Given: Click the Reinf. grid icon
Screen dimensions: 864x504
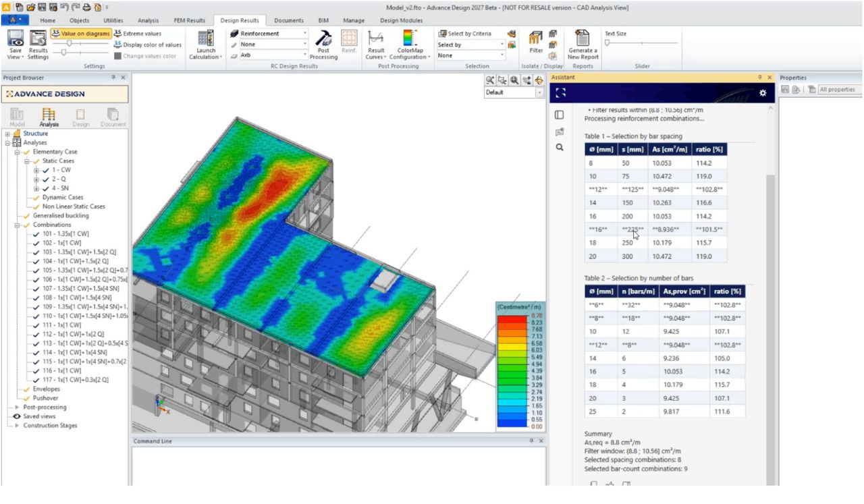Looking at the screenshot, I should click(x=348, y=38).
